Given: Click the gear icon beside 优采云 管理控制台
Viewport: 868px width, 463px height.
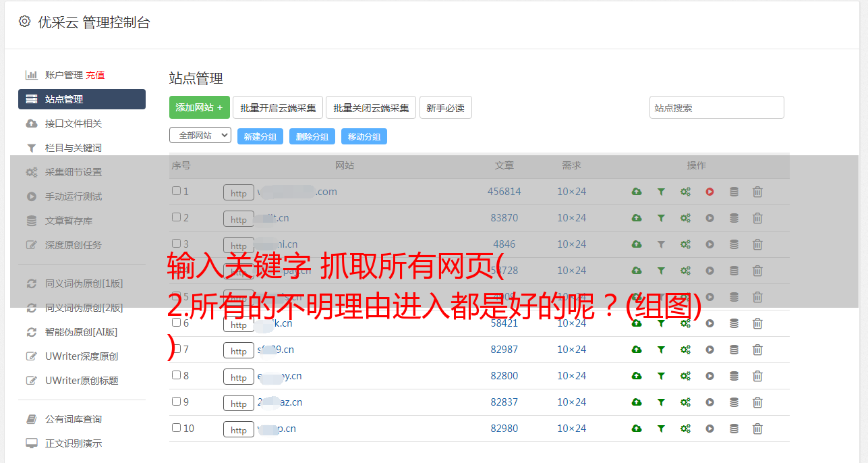Looking at the screenshot, I should [x=24, y=22].
